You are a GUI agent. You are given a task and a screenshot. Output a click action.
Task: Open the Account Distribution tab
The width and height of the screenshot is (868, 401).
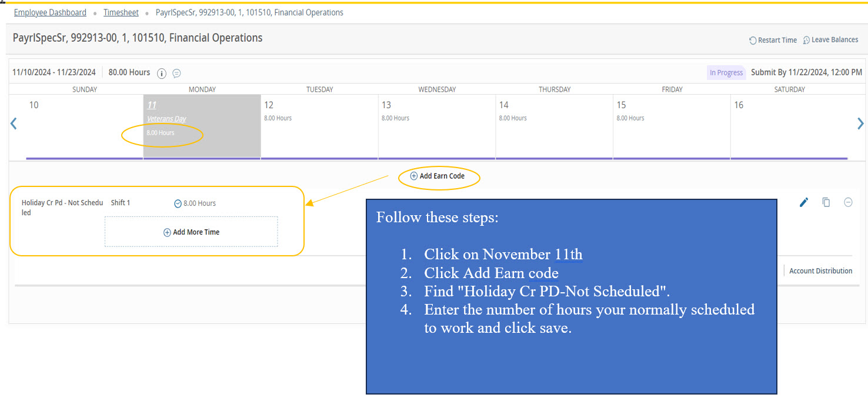click(x=820, y=271)
